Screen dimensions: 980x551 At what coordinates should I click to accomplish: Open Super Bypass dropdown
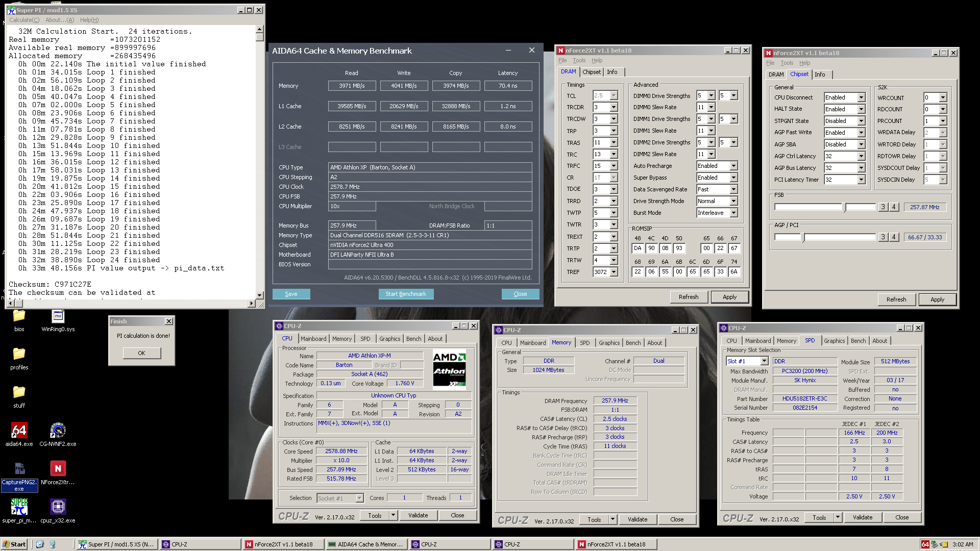[x=733, y=178]
